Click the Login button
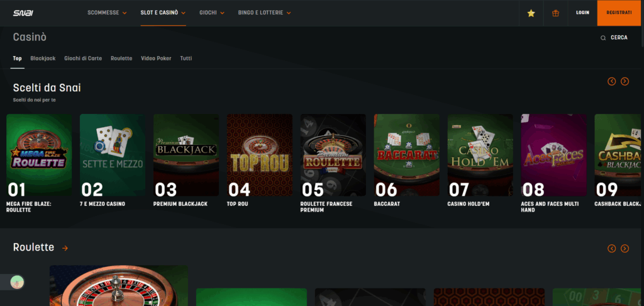 [x=582, y=13]
